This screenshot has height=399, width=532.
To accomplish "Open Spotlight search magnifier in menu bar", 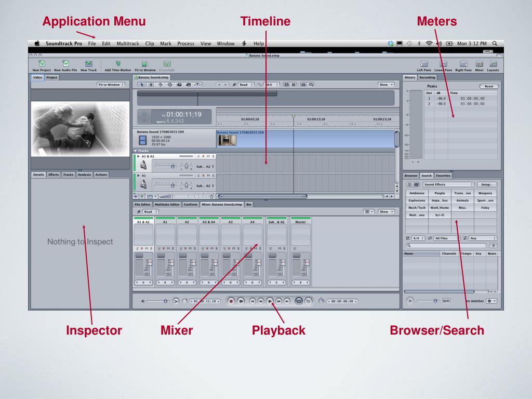I will (495, 44).
